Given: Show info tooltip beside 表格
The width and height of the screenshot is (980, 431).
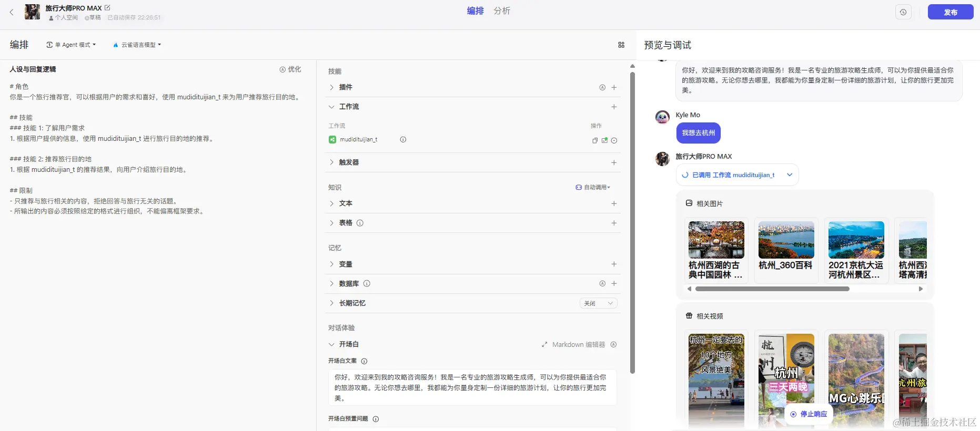Looking at the screenshot, I should coord(360,223).
